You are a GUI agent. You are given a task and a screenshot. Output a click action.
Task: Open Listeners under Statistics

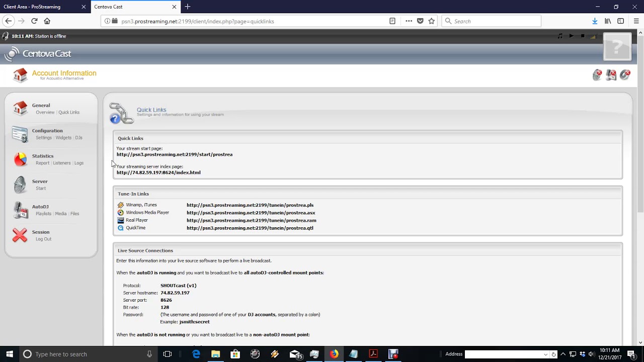pos(62,163)
